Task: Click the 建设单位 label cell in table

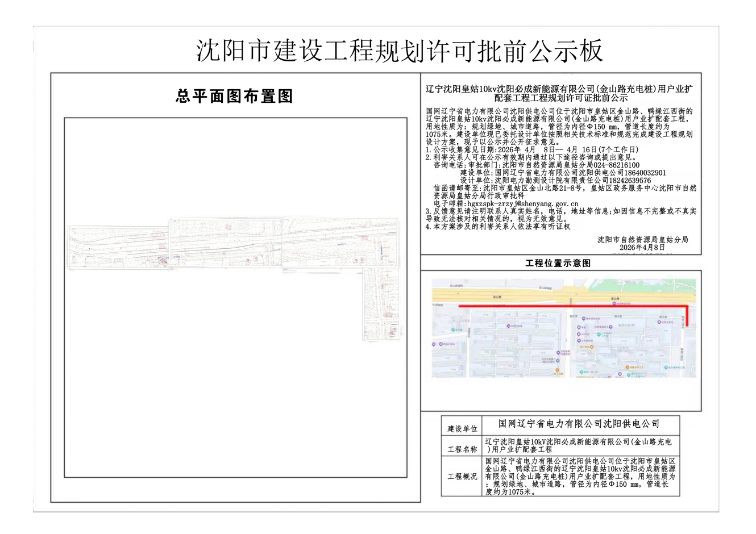Action: pos(462,429)
